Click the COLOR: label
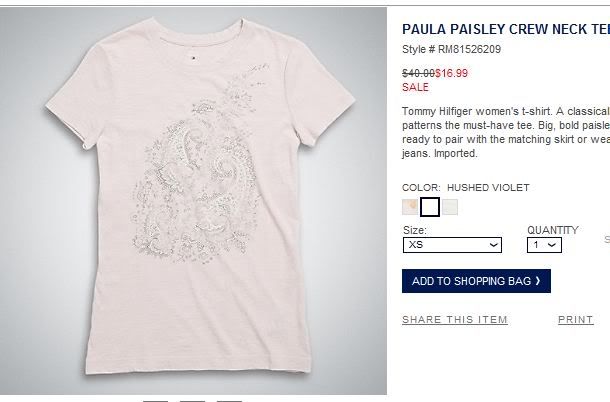 (x=421, y=188)
